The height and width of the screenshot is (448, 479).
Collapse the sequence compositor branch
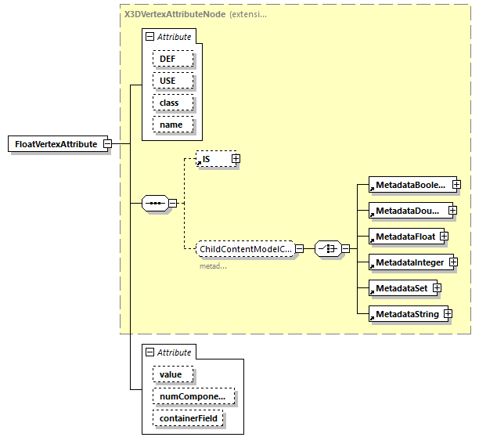pos(173,204)
